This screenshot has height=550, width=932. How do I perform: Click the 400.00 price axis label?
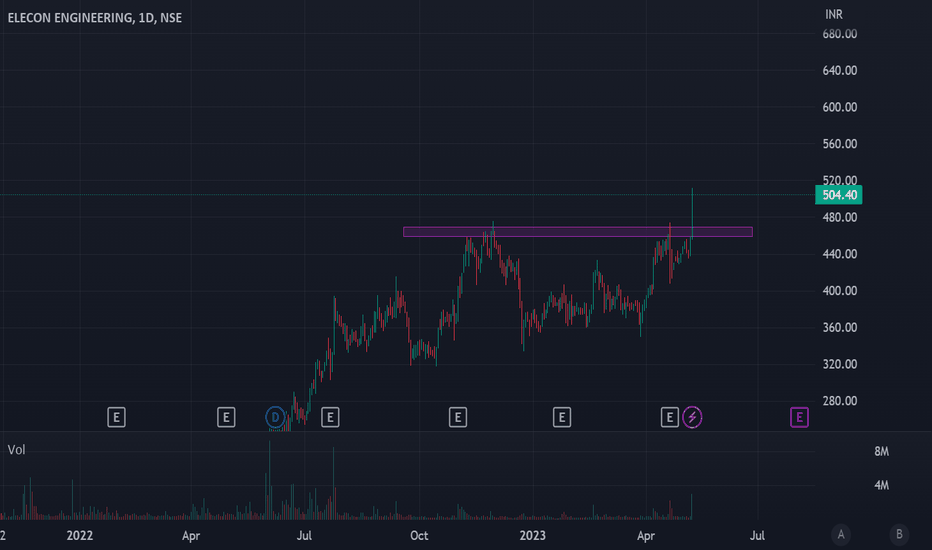[x=840, y=291]
